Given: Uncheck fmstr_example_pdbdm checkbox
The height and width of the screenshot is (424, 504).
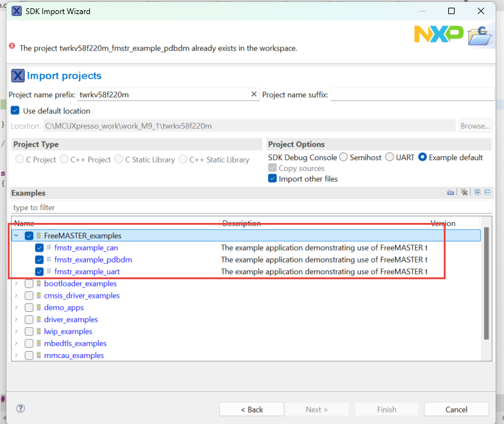Looking at the screenshot, I should point(39,259).
